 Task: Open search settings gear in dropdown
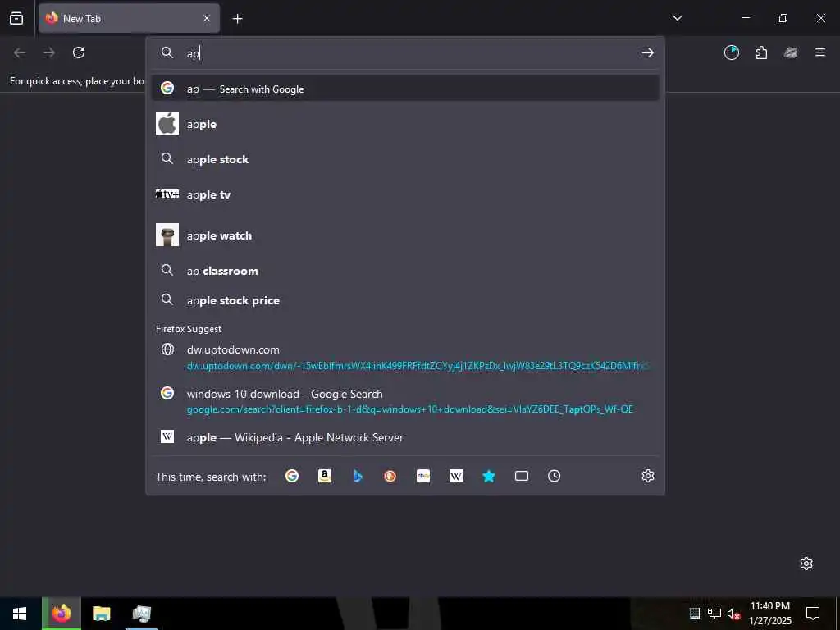point(648,476)
